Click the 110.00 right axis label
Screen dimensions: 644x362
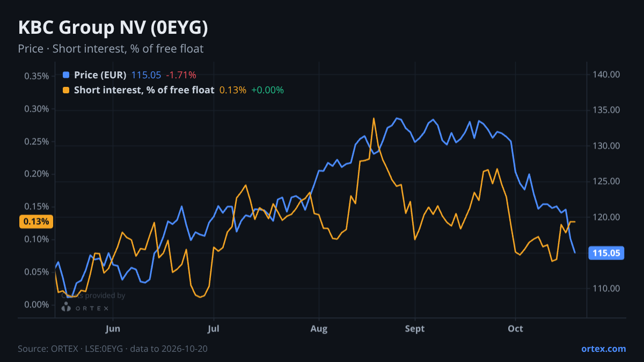click(606, 289)
